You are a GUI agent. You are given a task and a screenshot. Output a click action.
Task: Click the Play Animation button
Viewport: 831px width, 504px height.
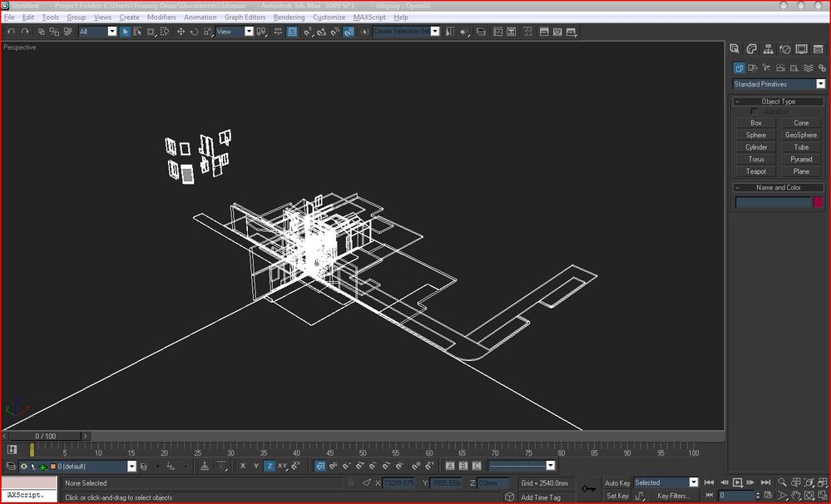point(737,482)
